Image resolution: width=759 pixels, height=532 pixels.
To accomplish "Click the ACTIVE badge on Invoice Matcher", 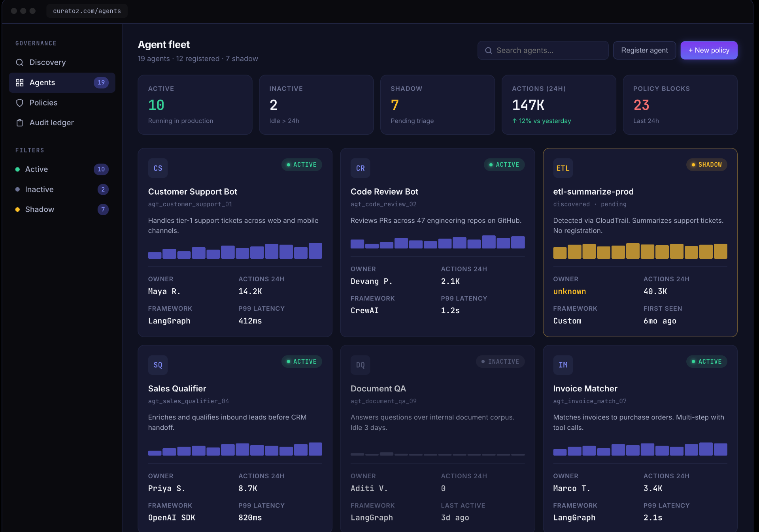I will point(706,361).
